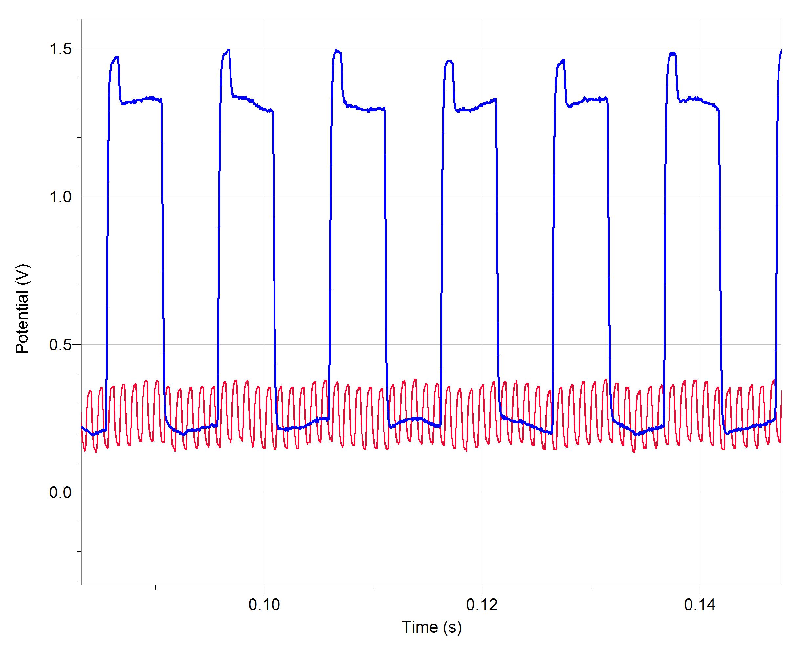Click the peak of the fifth blue pulse

point(563,60)
